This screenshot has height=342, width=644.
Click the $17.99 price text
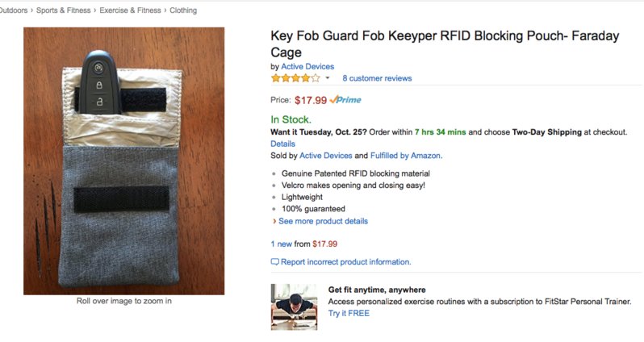(x=311, y=100)
